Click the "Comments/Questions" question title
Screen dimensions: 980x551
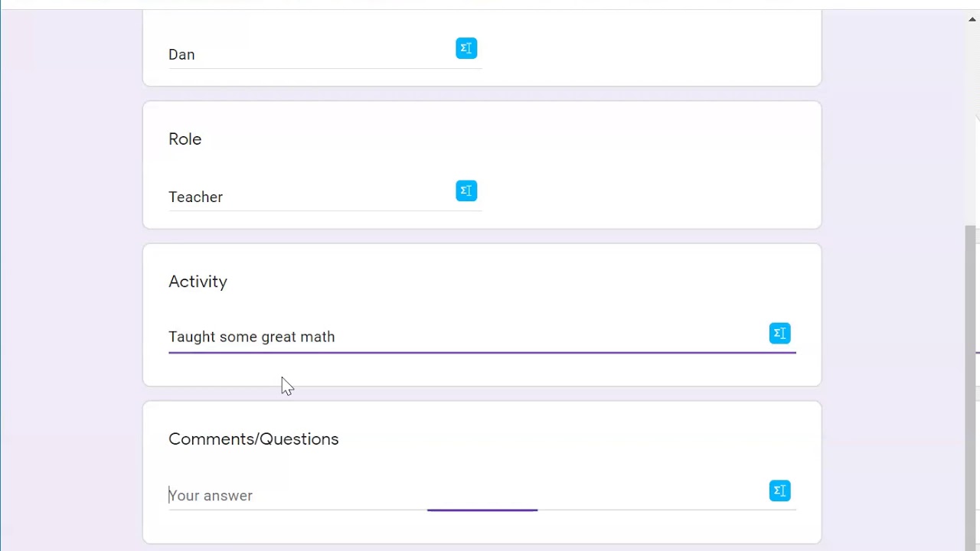coord(253,439)
